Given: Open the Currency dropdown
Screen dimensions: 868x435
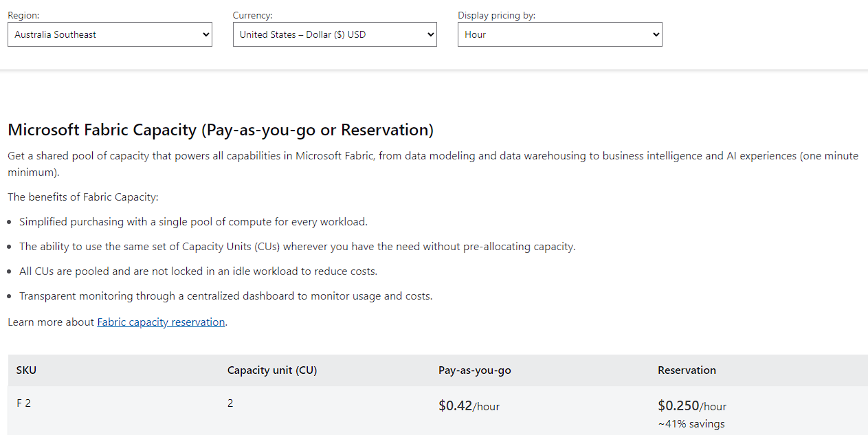Looking at the screenshot, I should coord(335,34).
